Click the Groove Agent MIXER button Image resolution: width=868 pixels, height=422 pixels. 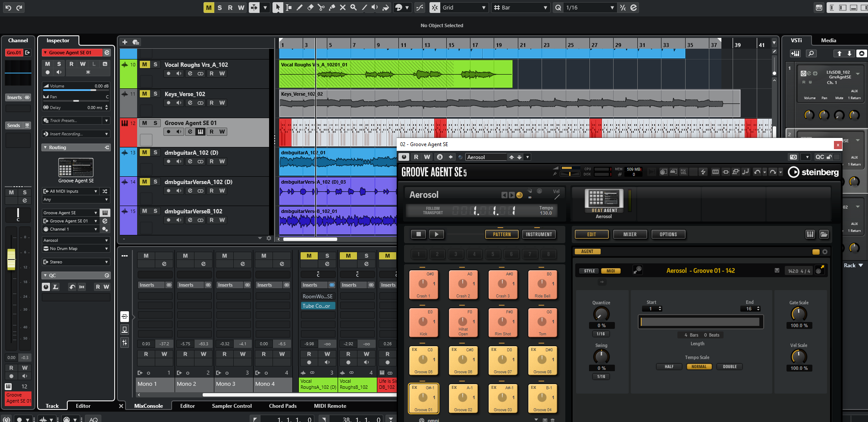(x=630, y=234)
